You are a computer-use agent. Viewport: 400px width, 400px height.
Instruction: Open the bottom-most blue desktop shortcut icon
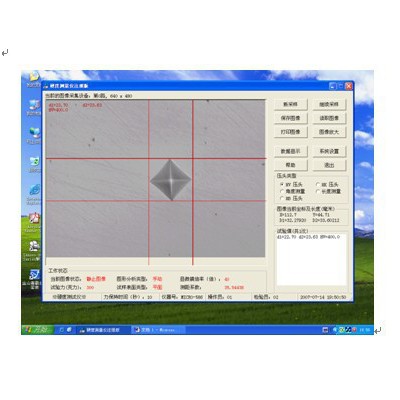pos(33,278)
